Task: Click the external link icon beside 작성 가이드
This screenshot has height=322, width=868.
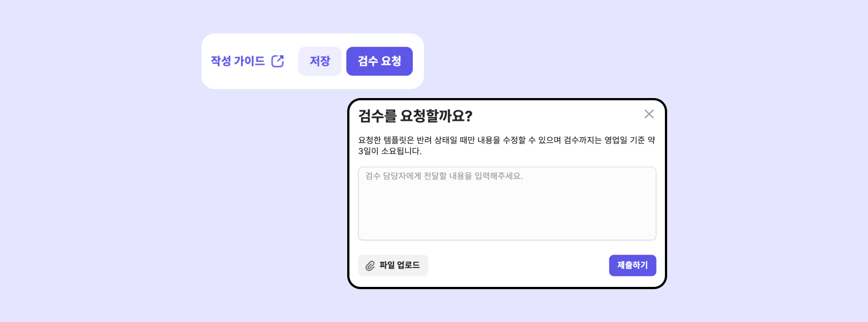Action: [277, 61]
